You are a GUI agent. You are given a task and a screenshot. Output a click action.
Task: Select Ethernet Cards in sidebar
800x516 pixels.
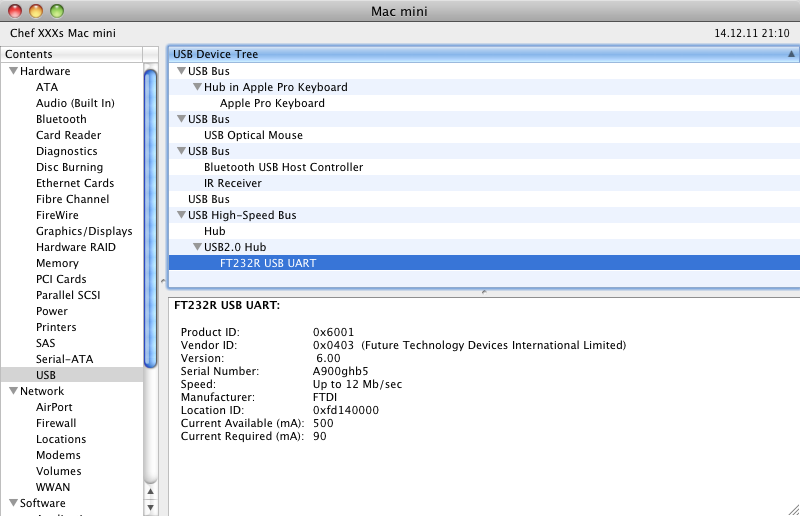pos(75,183)
